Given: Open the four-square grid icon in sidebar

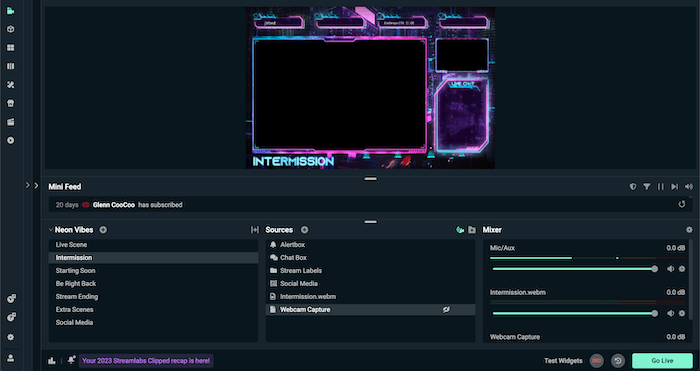Looking at the screenshot, I should coord(10,48).
